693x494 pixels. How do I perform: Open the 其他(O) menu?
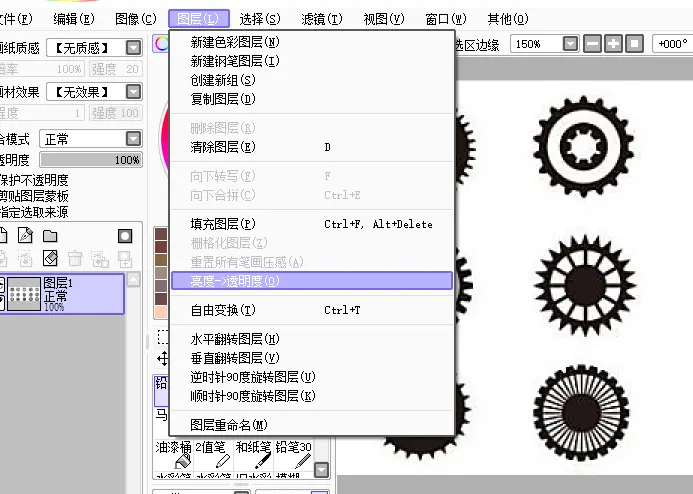[x=508, y=19]
